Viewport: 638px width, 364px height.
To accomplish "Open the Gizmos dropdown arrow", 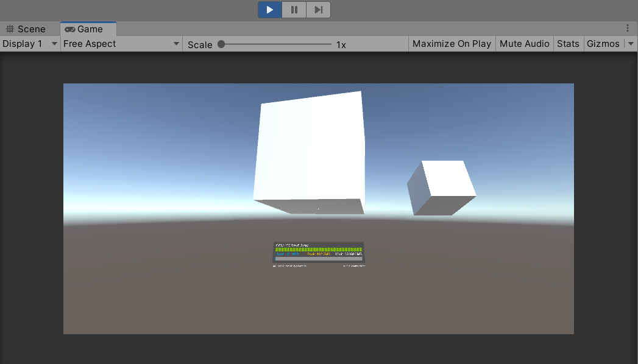I will click(630, 44).
